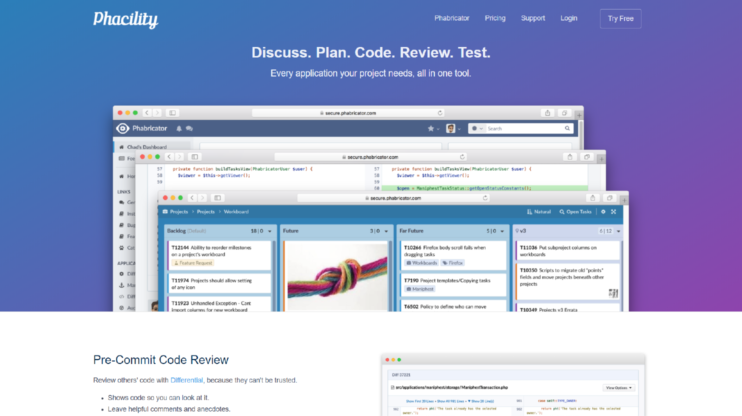Open task T12144 card
The image size is (742, 416).
tap(220, 255)
